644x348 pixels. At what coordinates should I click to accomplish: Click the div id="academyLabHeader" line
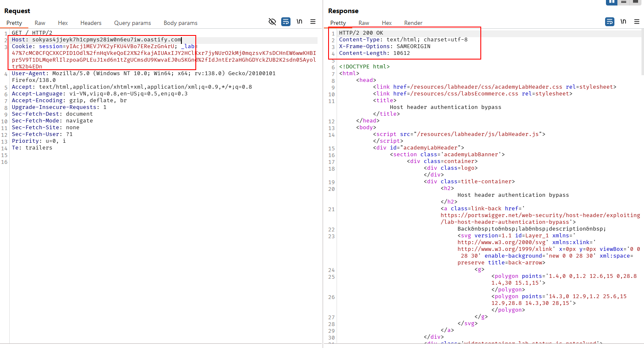[419, 148]
